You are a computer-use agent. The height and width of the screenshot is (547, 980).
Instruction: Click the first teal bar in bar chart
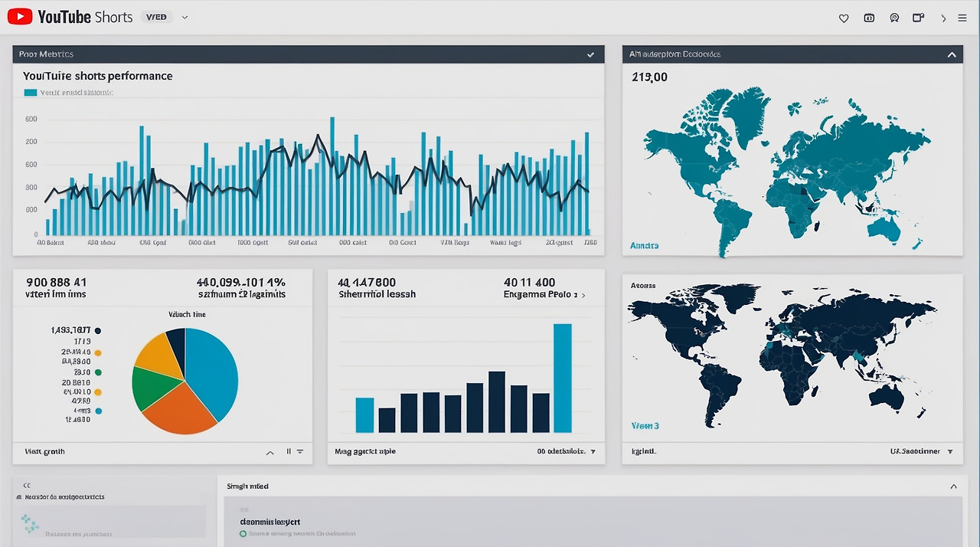click(x=364, y=415)
